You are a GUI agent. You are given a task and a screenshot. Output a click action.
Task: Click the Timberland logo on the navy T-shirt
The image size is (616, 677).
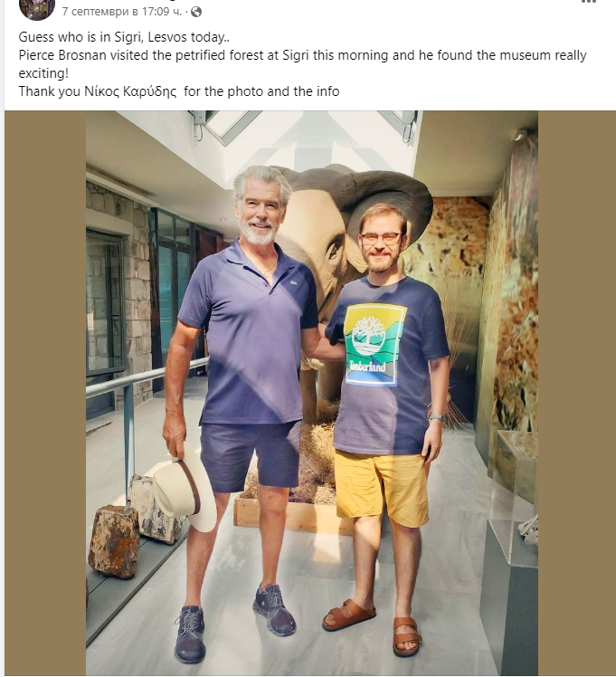pos(375,345)
